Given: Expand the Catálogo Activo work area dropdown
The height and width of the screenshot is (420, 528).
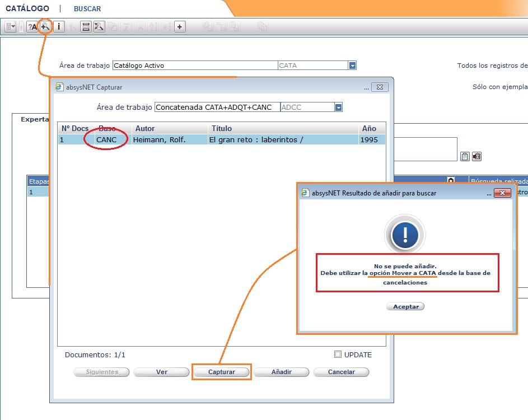Looking at the screenshot, I should [x=352, y=66].
